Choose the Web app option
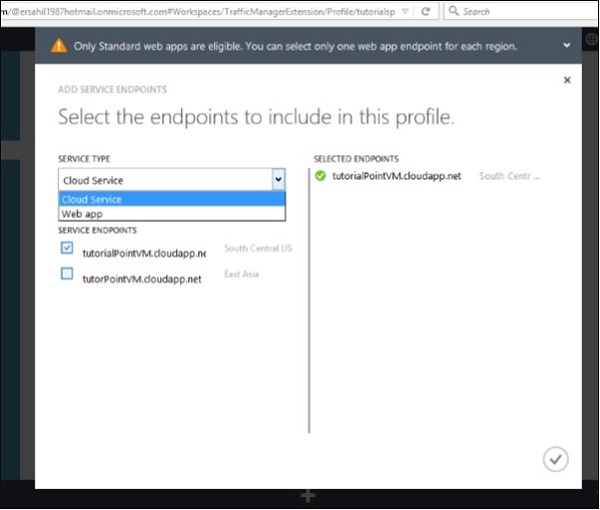Viewport: 600px width, 510px height. pyautogui.click(x=82, y=213)
